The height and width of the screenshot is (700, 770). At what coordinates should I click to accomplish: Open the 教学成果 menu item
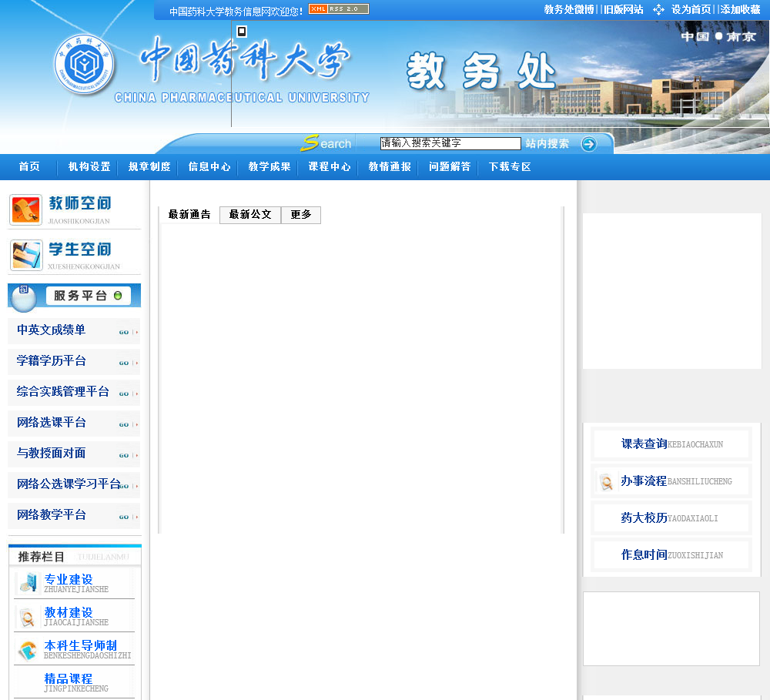pos(269,167)
